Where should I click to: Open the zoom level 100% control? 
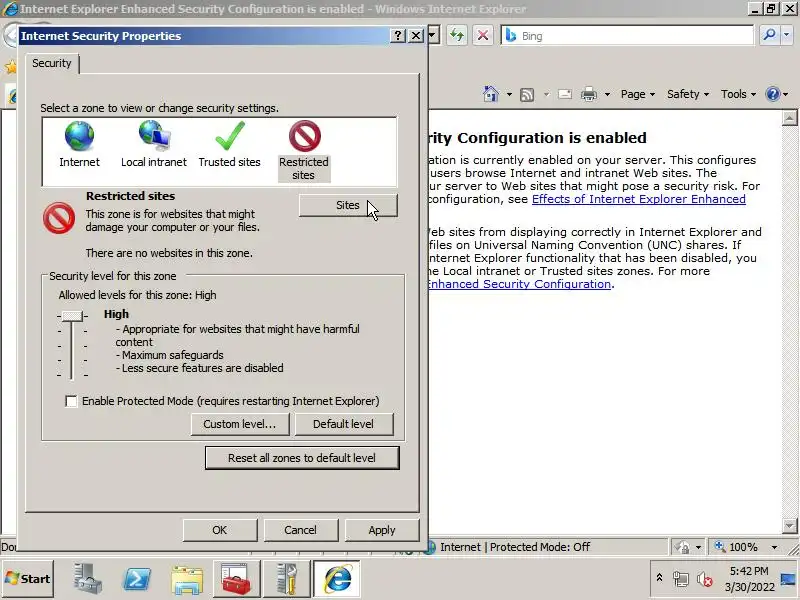[x=737, y=547]
